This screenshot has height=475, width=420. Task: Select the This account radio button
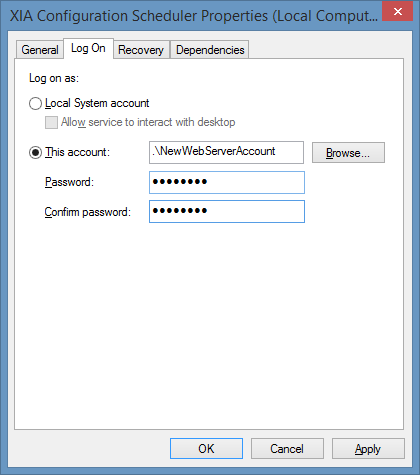tap(35, 153)
